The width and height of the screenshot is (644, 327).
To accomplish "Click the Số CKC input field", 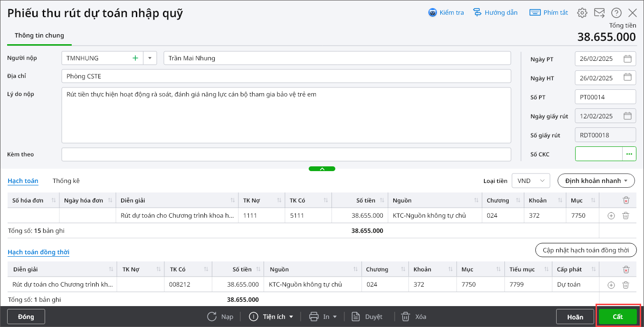I will pos(598,154).
